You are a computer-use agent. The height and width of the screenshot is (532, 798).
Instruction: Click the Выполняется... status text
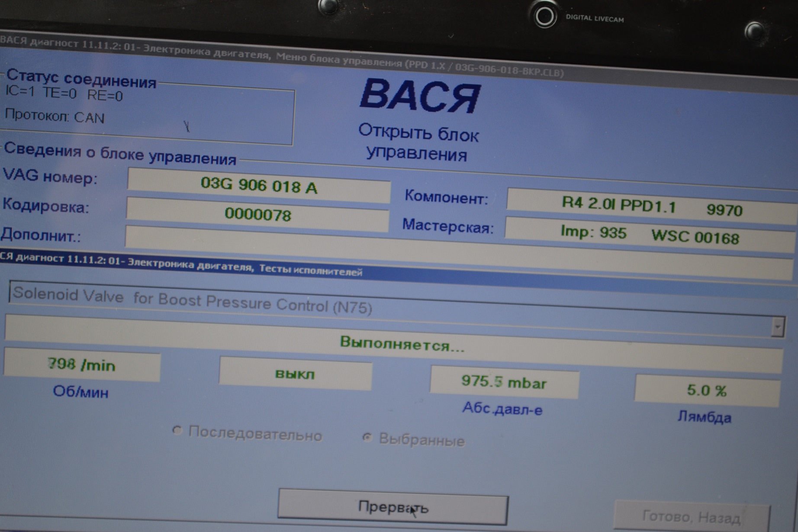[402, 345]
